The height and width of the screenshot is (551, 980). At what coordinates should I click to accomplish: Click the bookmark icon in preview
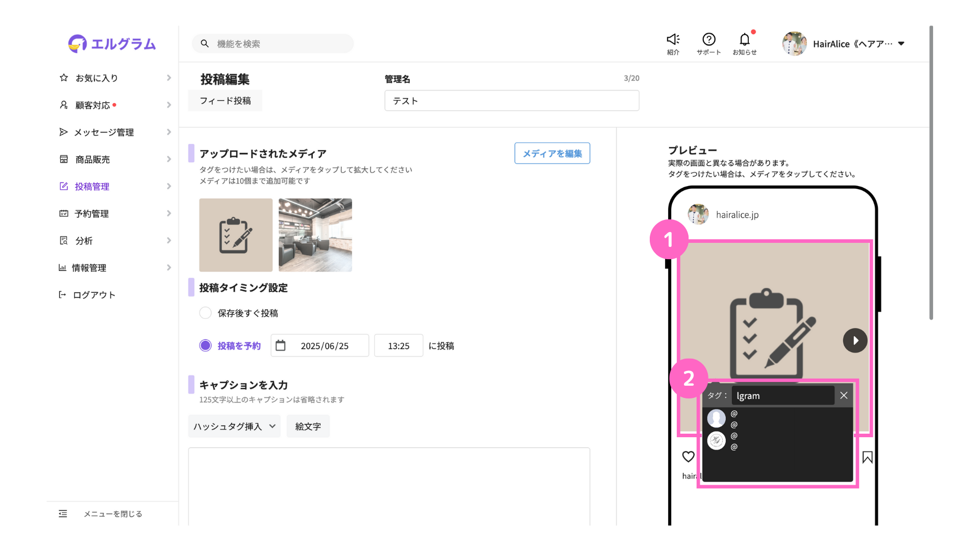pyautogui.click(x=867, y=457)
